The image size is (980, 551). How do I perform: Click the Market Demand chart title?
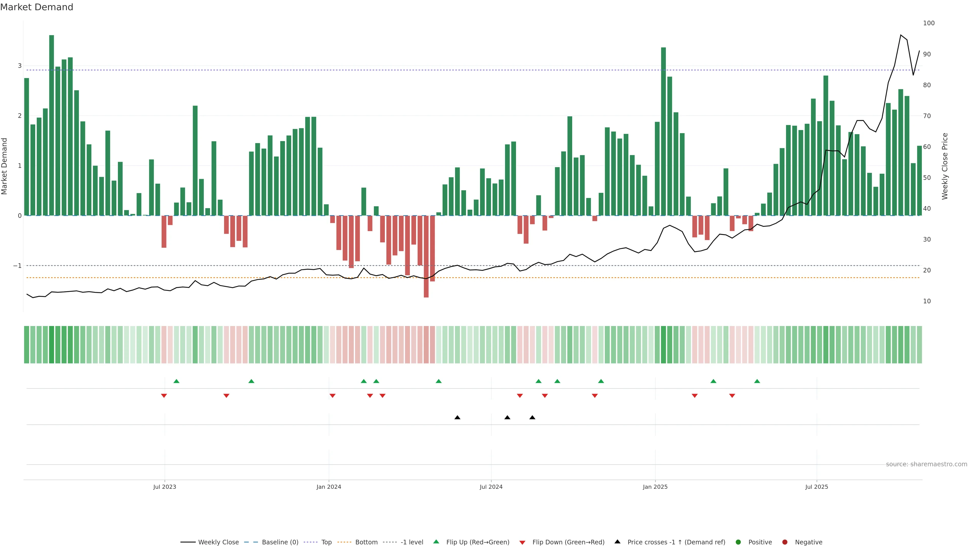pos(36,7)
